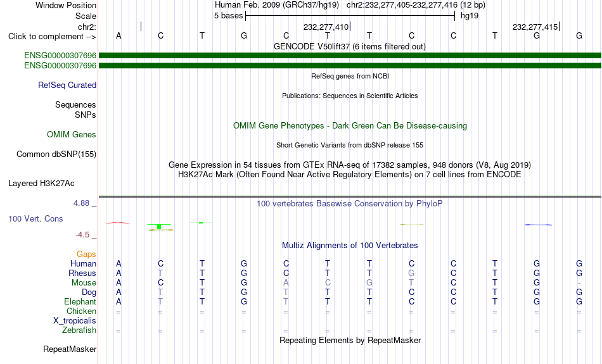Image resolution: width=602 pixels, height=364 pixels.
Task: Select the second ENSG00000307696 gene label
Action: [60, 66]
